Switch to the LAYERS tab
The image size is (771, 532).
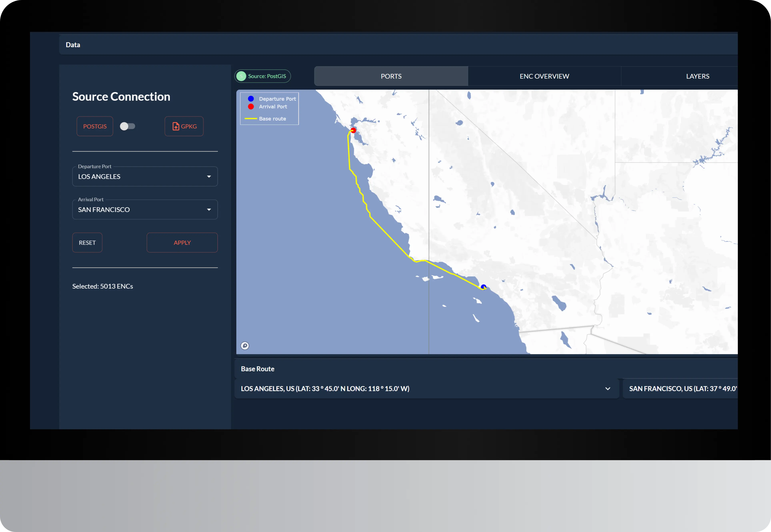697,76
